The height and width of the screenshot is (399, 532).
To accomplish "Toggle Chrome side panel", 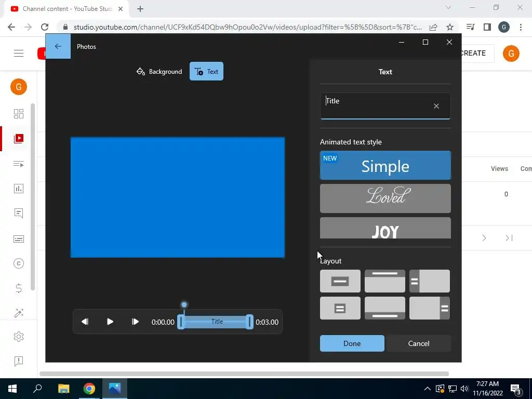I will coord(487,27).
